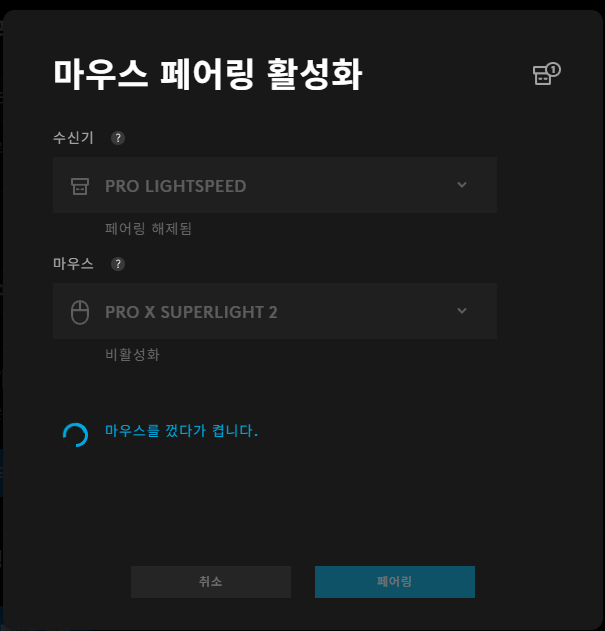The image size is (605, 631).
Task: Click the 페어링 pairing button
Action: tap(394, 582)
